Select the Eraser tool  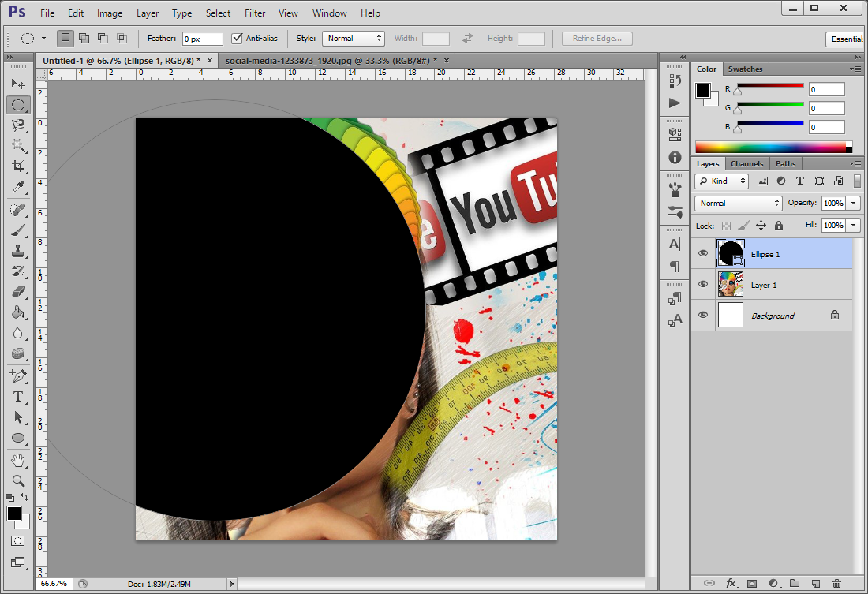18,292
